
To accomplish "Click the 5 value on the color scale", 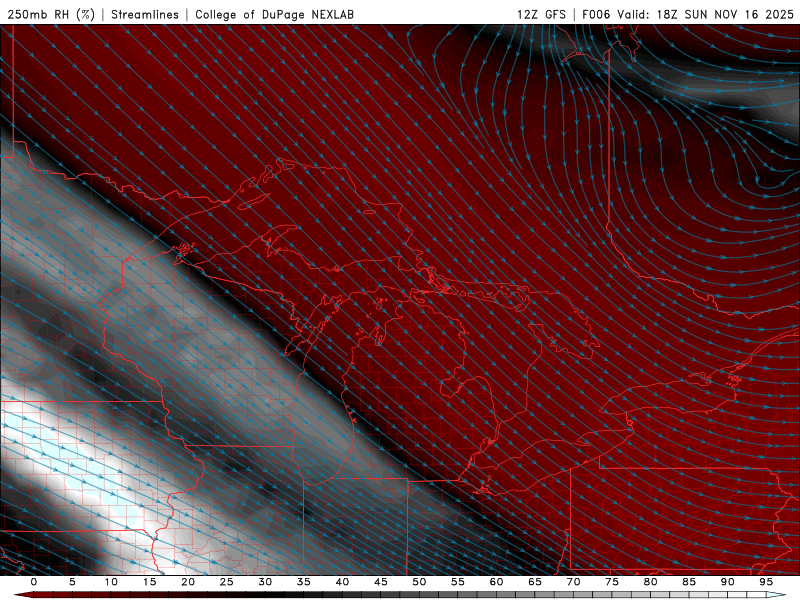I will [72, 582].
